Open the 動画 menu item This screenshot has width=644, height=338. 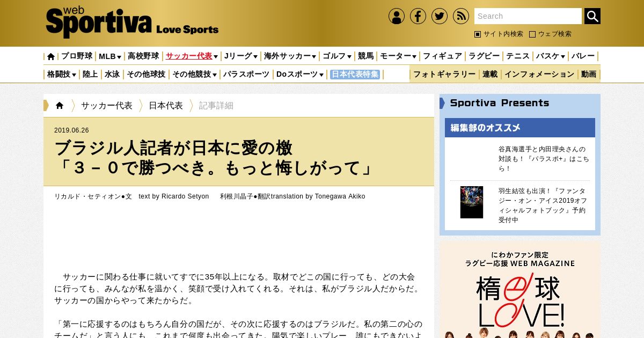589,75
